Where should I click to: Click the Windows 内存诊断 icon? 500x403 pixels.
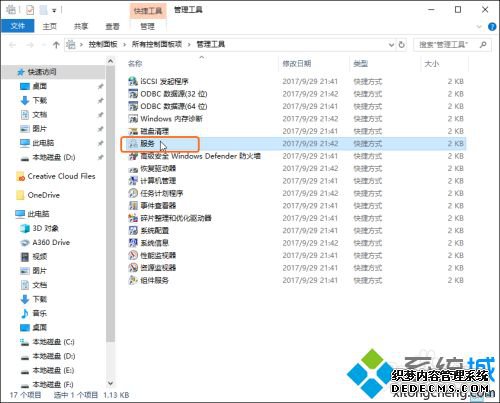click(x=133, y=118)
